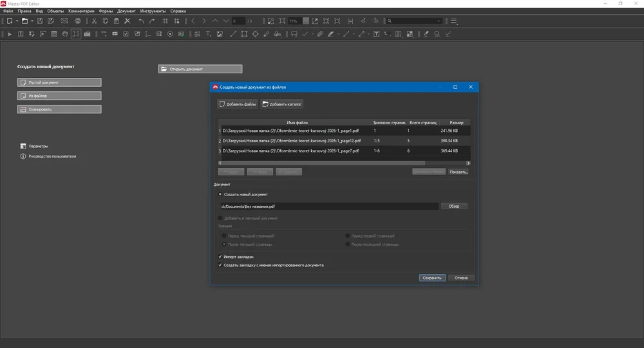Viewport: 644px width, 348px height.
Task: Click the Save icon in main toolbar
Action: pyautogui.click(x=40, y=21)
